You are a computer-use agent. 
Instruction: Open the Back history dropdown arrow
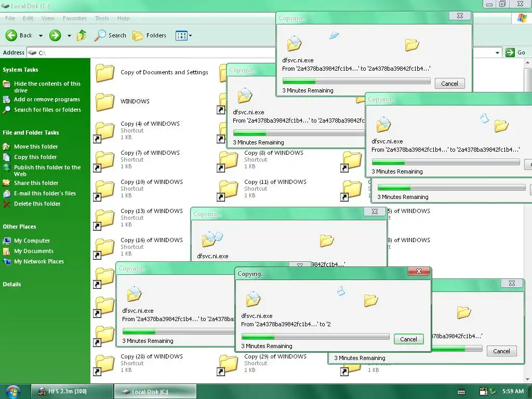point(41,35)
